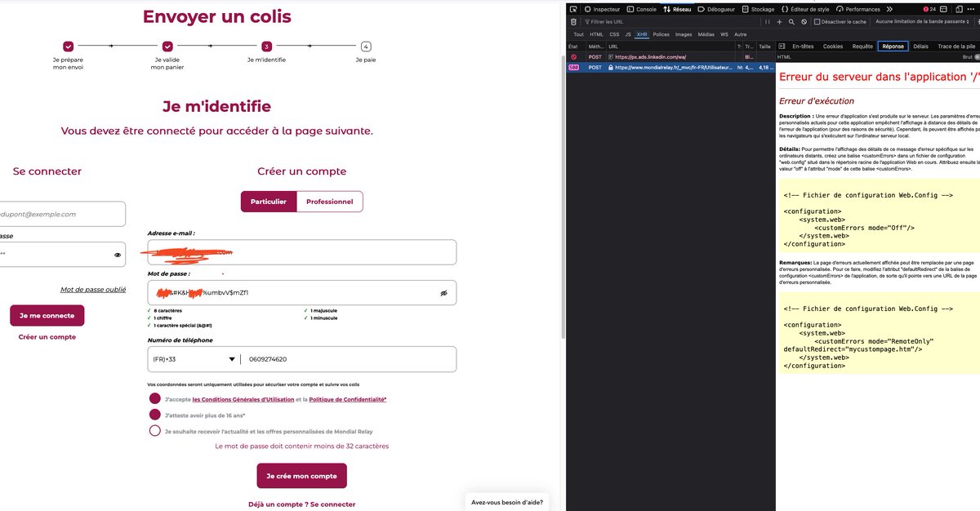Open Trace de la pile tab
Image resolution: width=980 pixels, height=511 pixels.
[x=955, y=47]
